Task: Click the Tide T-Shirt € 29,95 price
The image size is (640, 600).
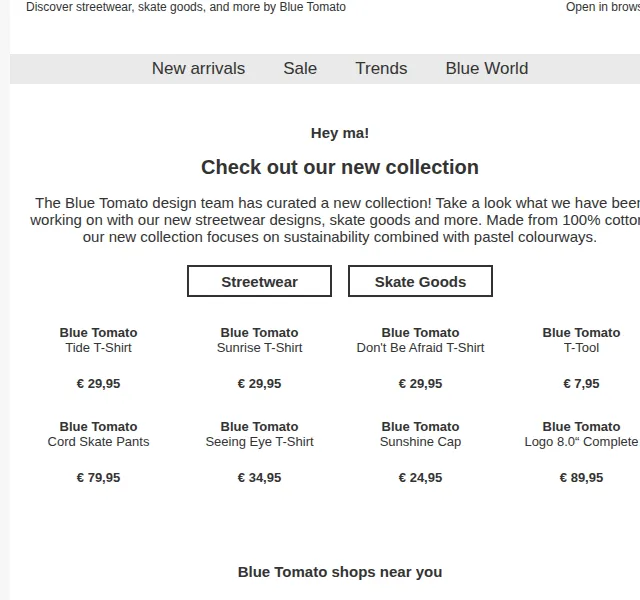Action: point(98,384)
